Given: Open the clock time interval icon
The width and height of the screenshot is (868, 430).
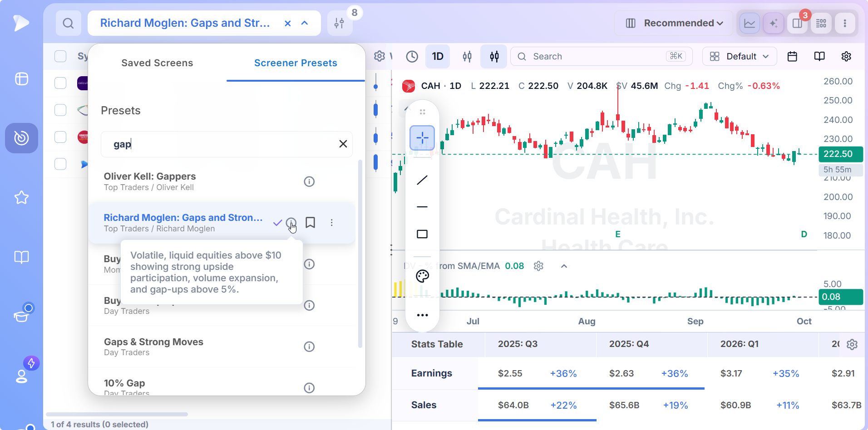Looking at the screenshot, I should coord(412,56).
